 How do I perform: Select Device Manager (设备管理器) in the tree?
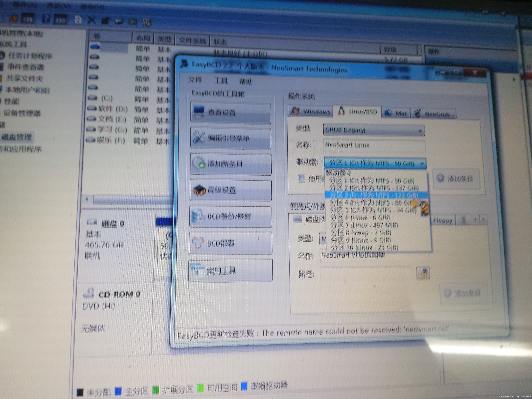22,113
